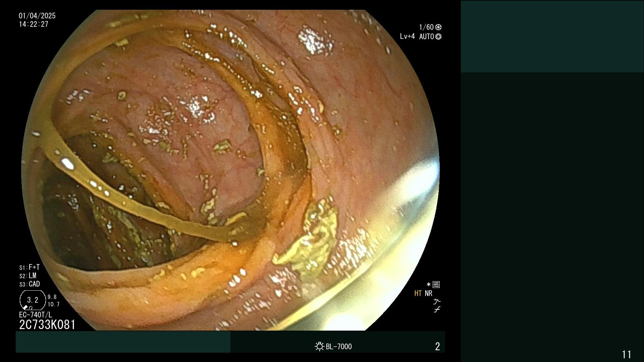
Task: Click the structure enhancement curve icon
Action: [x=437, y=310]
